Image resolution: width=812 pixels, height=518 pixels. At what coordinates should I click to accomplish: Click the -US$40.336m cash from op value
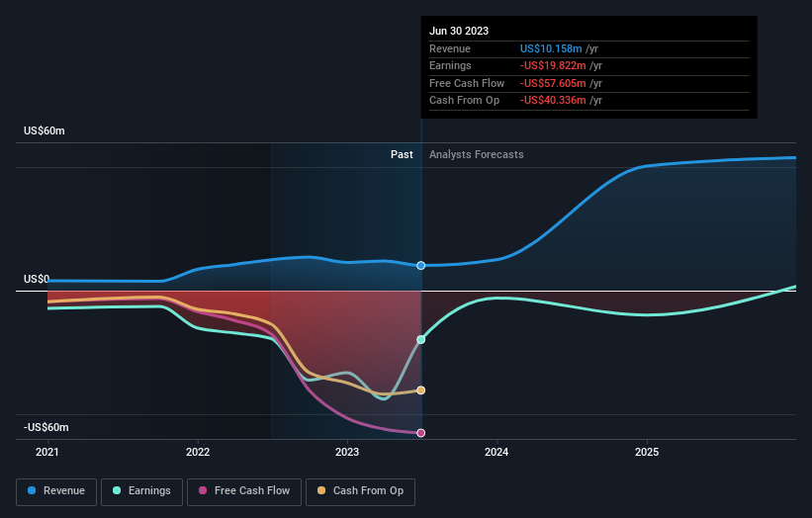pyautogui.click(x=553, y=101)
